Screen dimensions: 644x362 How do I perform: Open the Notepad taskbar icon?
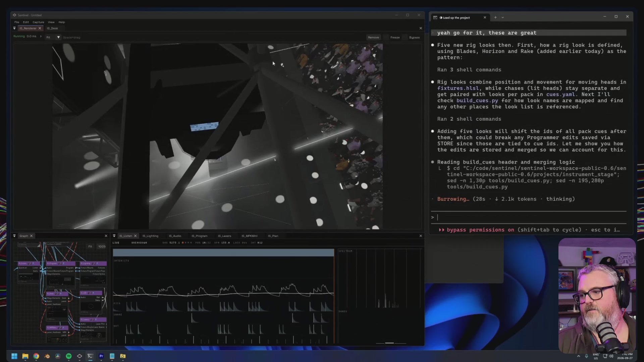[x=112, y=356]
